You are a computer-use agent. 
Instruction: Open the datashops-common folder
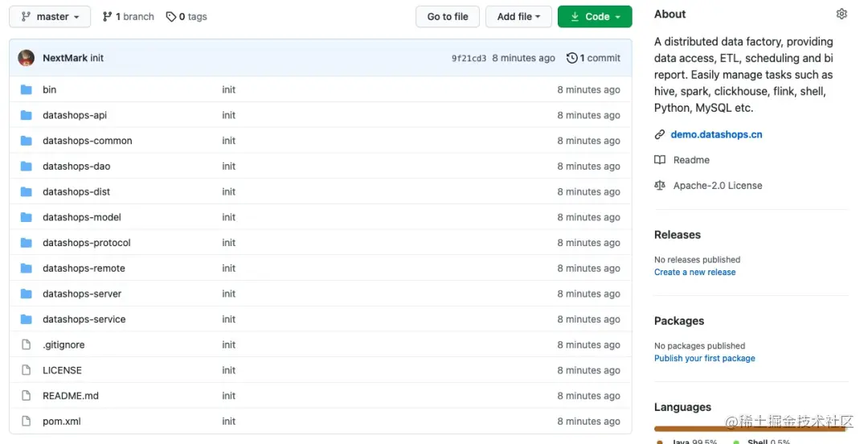point(88,141)
